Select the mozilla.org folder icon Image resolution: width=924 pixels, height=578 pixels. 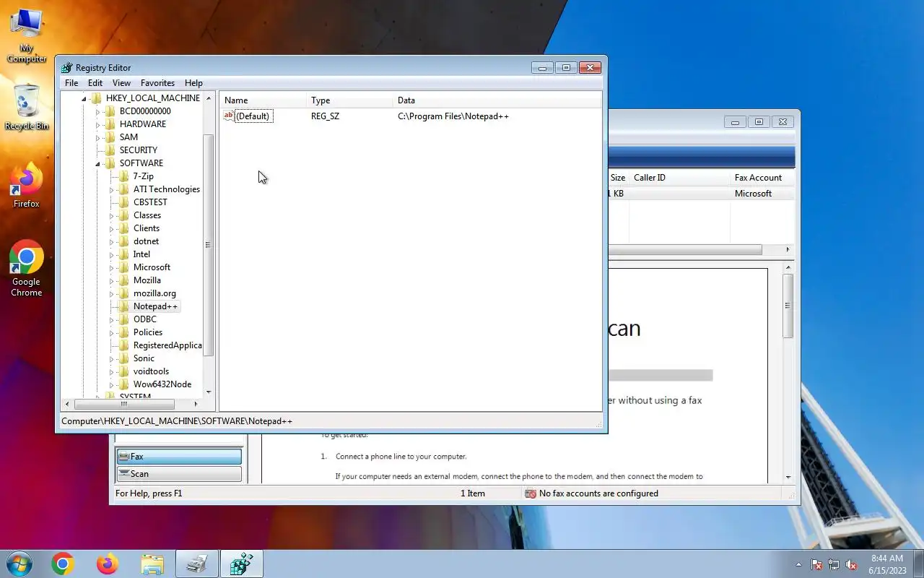[x=124, y=293]
